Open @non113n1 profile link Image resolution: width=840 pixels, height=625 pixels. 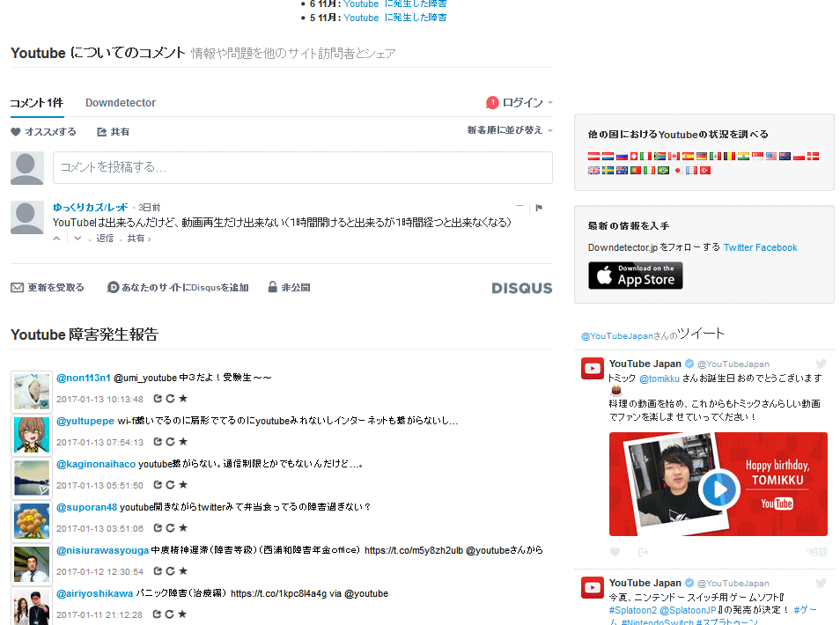84,378
